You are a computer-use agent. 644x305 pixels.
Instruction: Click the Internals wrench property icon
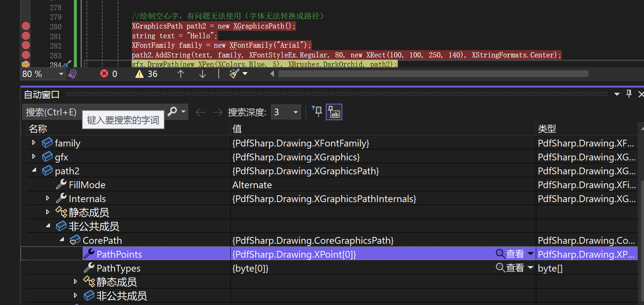pyautogui.click(x=61, y=198)
